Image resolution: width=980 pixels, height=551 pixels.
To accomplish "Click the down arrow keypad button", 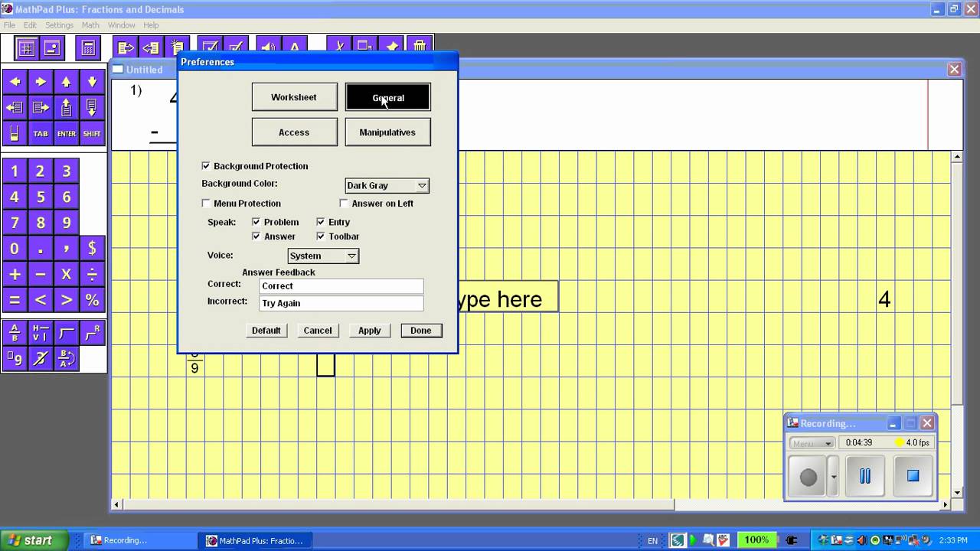I will [x=92, y=82].
